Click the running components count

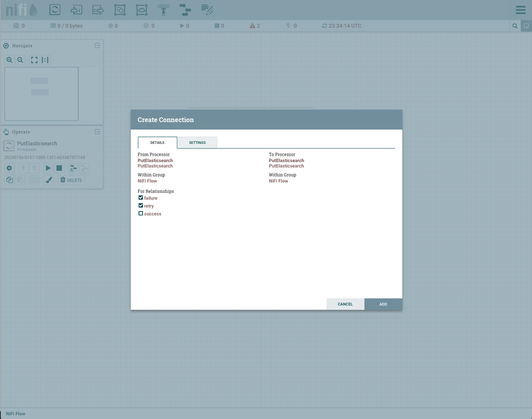click(x=185, y=26)
